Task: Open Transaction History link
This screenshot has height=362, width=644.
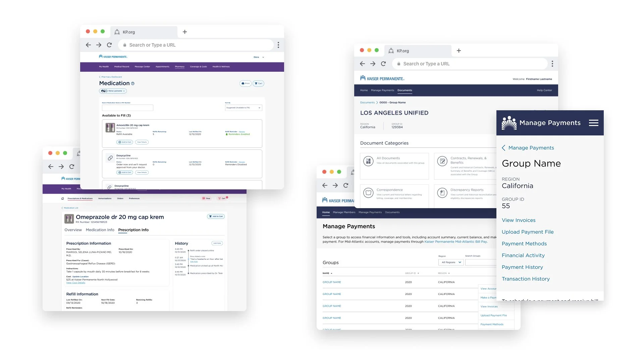Action: [x=526, y=279]
